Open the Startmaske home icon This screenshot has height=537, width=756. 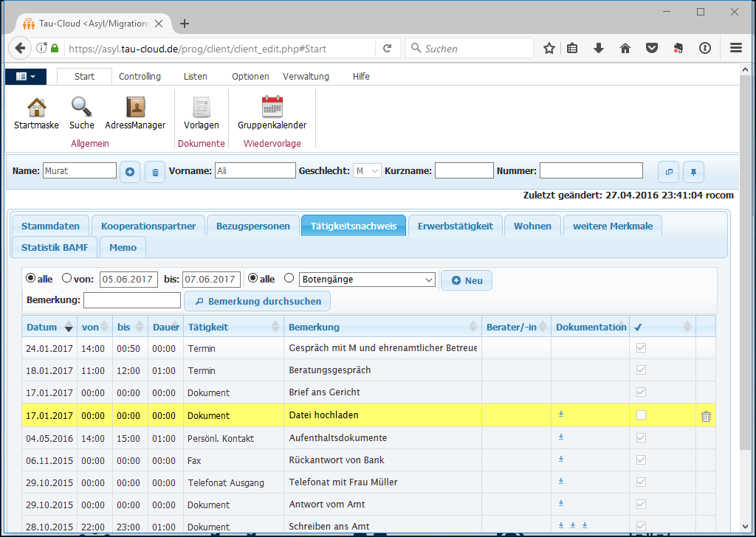36,108
